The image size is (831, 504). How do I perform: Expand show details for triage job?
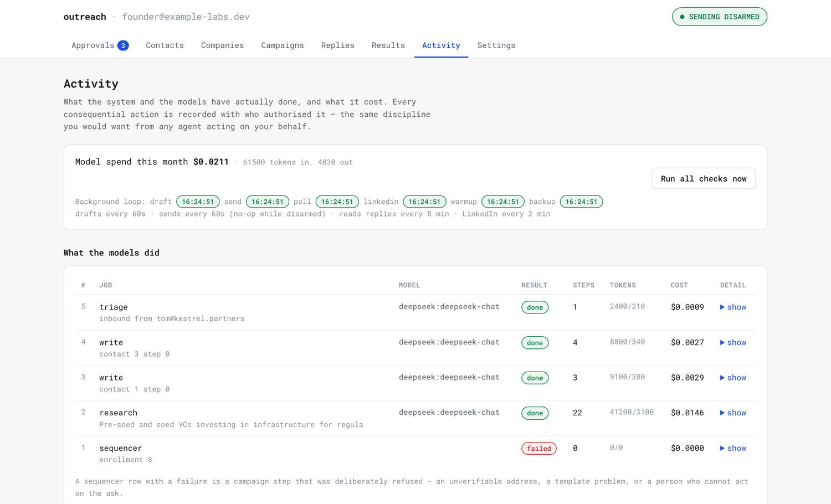point(733,307)
